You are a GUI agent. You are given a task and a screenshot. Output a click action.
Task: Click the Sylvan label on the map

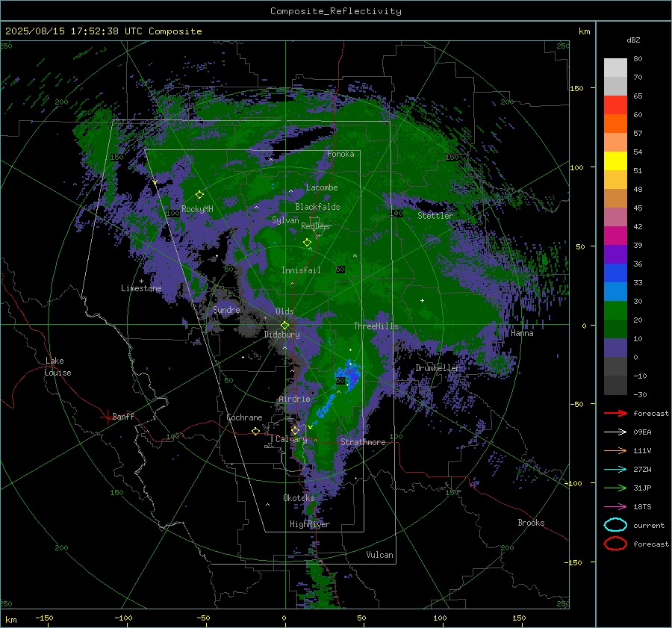pyautogui.click(x=285, y=220)
